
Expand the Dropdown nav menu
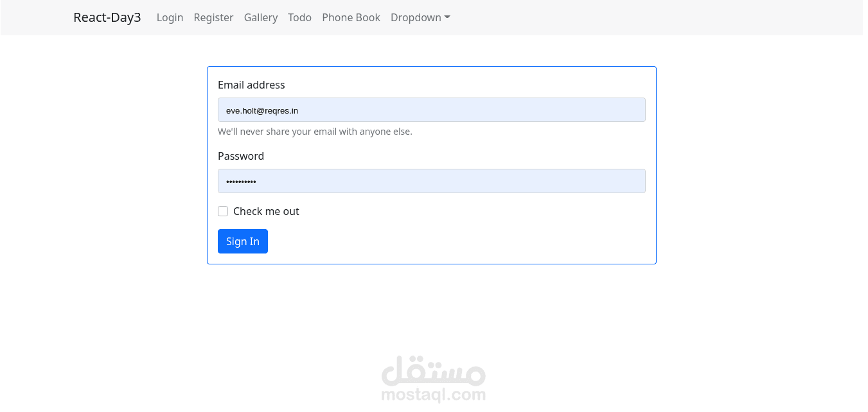[x=416, y=17]
